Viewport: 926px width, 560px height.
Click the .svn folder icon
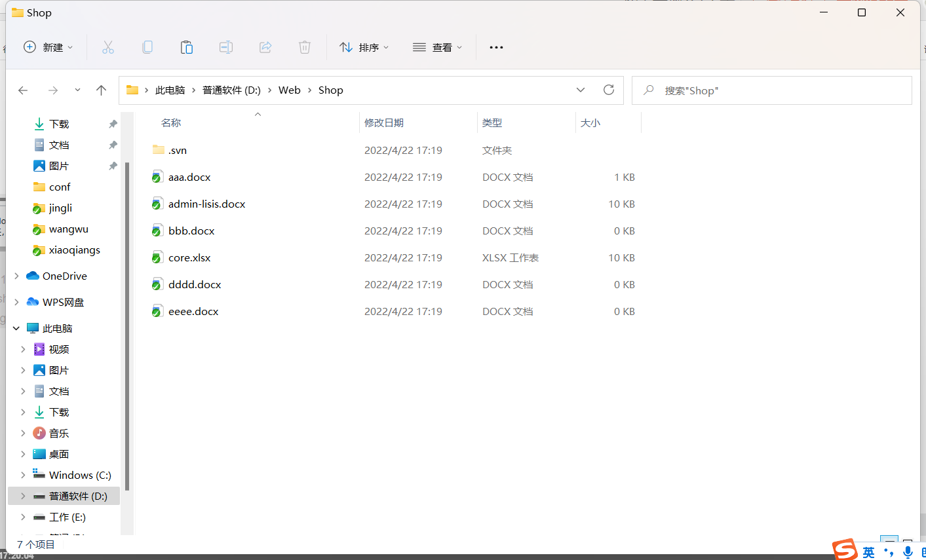(x=159, y=150)
